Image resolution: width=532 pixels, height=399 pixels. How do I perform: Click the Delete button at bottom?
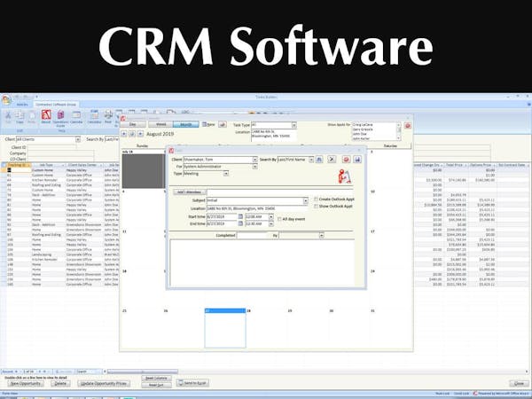pyautogui.click(x=60, y=383)
